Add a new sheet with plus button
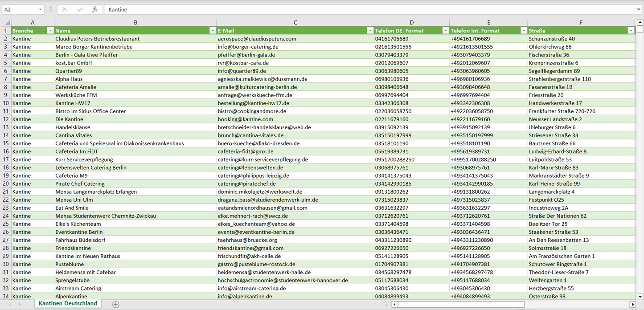This screenshot has height=310, width=644. click(116, 304)
